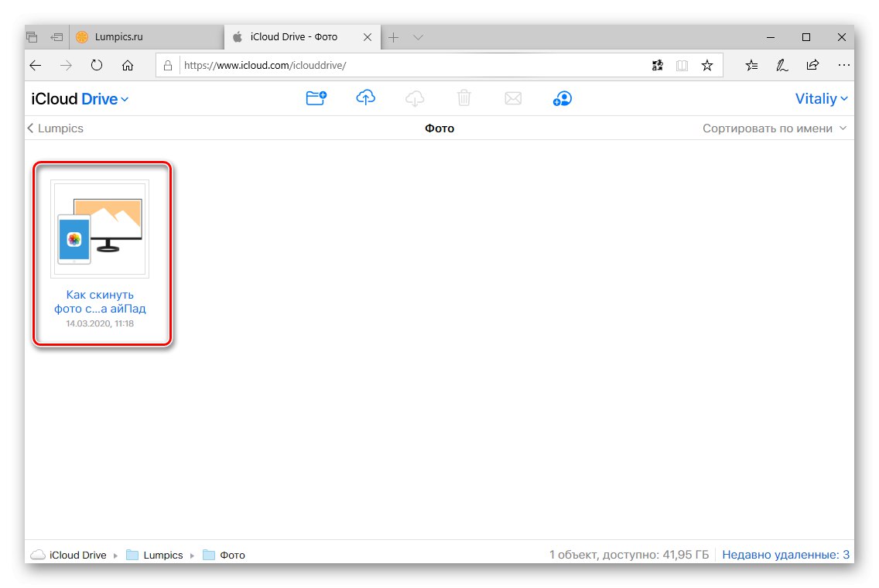Minimize the browser window

(x=771, y=37)
